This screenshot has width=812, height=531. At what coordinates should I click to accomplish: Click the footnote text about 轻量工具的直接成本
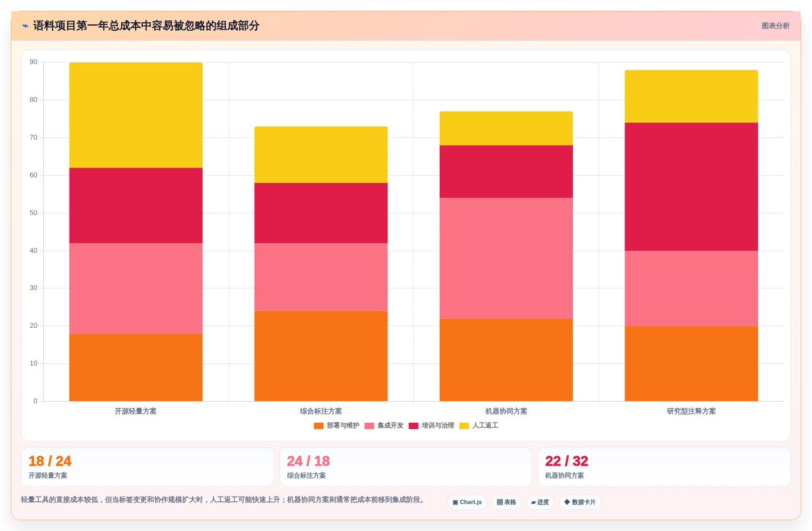[x=223, y=500]
